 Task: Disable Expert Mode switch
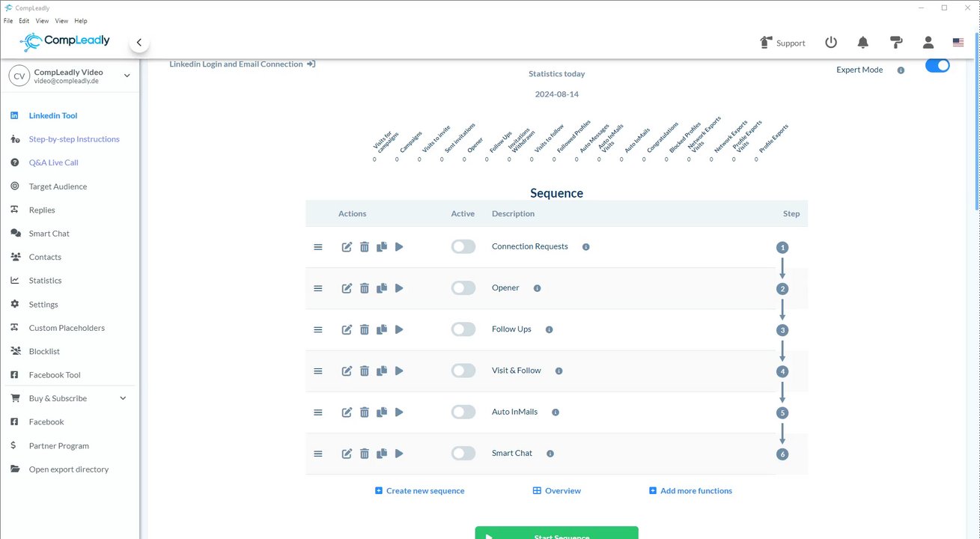pyautogui.click(x=937, y=66)
